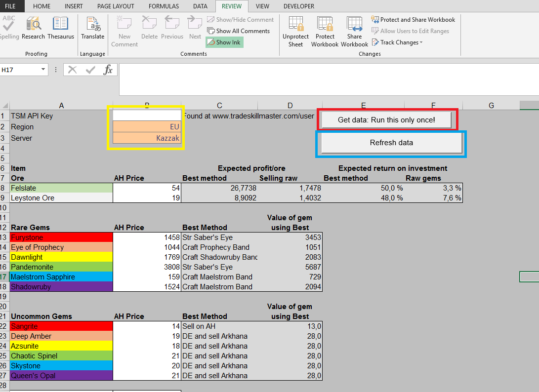Open the FILE menu
This screenshot has height=392, width=539.
click(11, 6)
